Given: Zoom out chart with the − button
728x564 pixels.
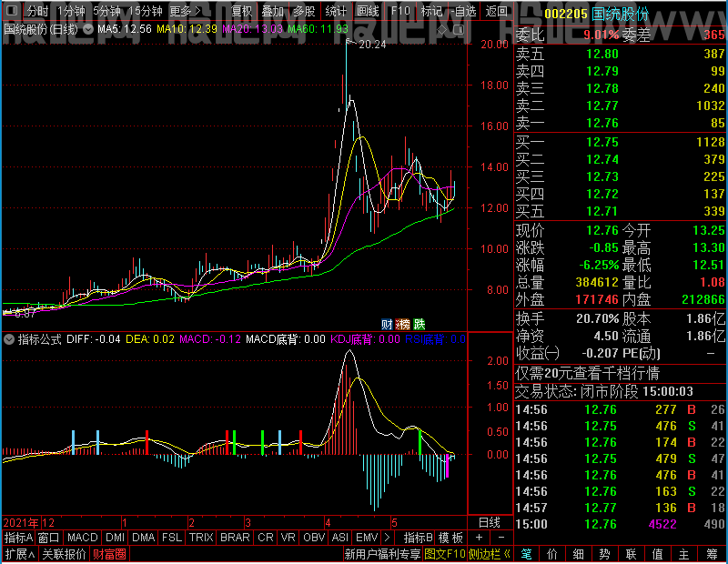Looking at the screenshot, I should 501,537.
